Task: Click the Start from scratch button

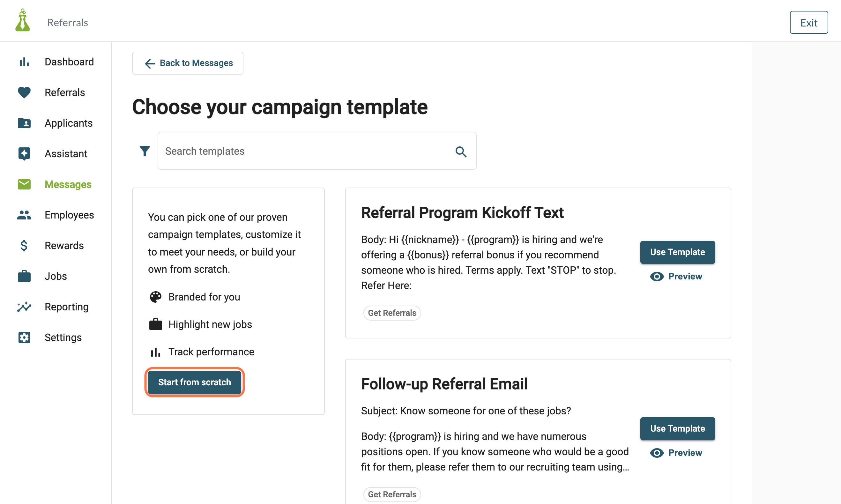Action: 194,382
